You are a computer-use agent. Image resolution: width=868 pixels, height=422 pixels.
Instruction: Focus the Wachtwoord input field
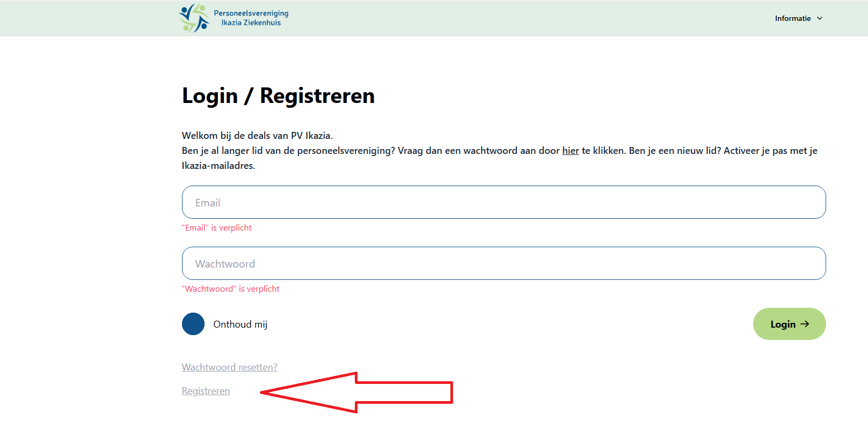(x=504, y=263)
